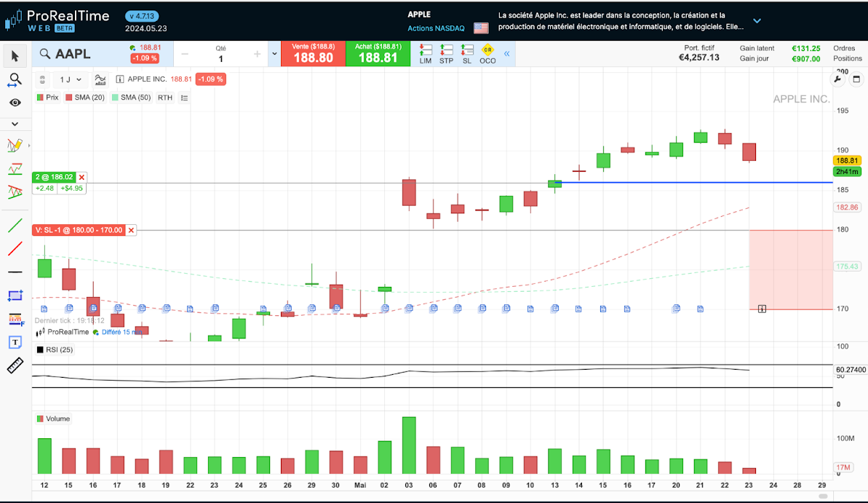Click the Vente sell button at 188.80
868x503 pixels.
(314, 54)
